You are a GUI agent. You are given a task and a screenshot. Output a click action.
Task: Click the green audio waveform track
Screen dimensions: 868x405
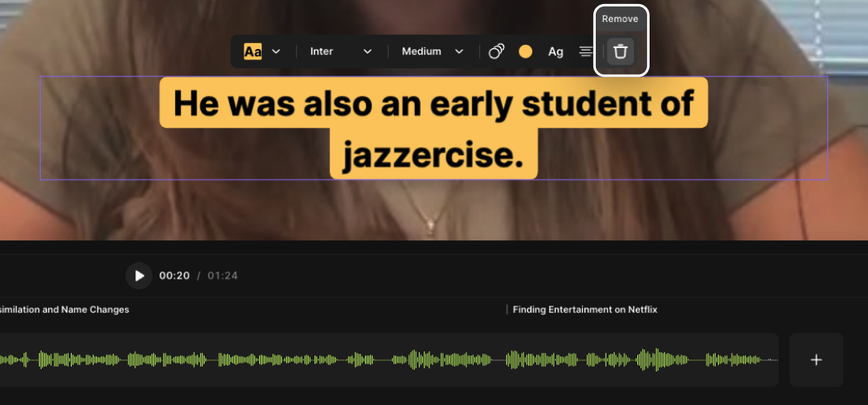(389, 359)
